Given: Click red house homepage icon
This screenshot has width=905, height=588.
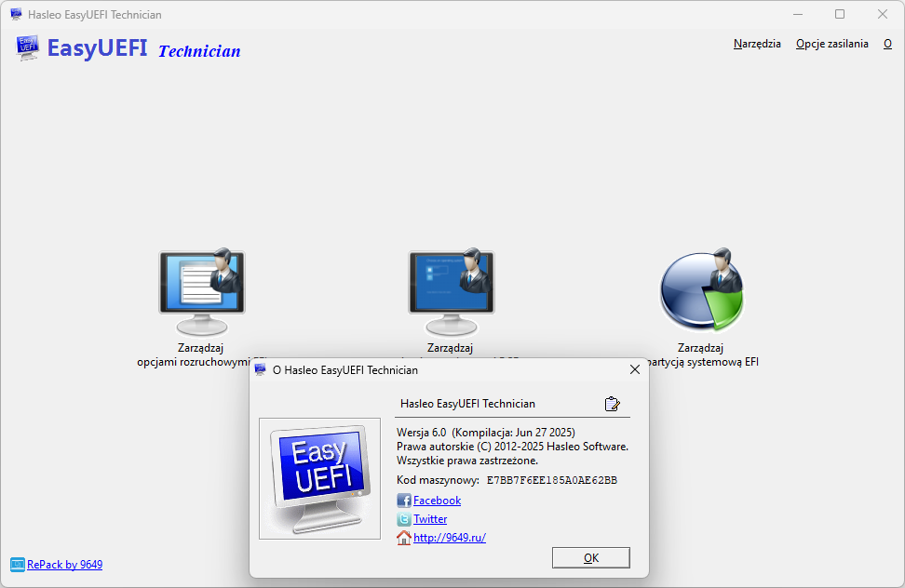Looking at the screenshot, I should pos(404,537).
